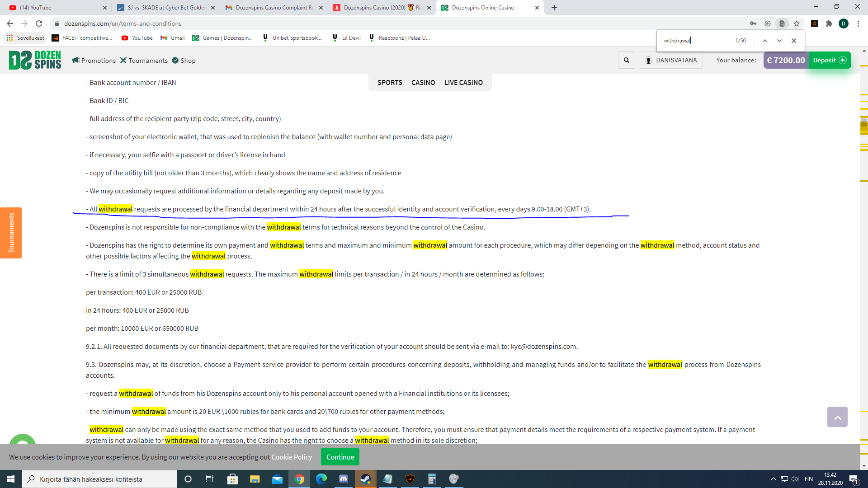Click the volume speaker tray icon

coord(795,479)
